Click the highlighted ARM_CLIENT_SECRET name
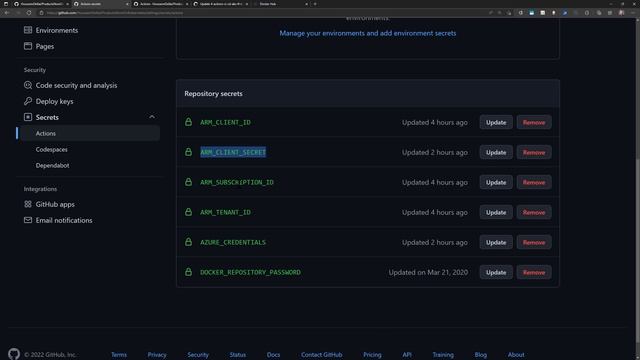The height and width of the screenshot is (360, 640). [x=233, y=152]
